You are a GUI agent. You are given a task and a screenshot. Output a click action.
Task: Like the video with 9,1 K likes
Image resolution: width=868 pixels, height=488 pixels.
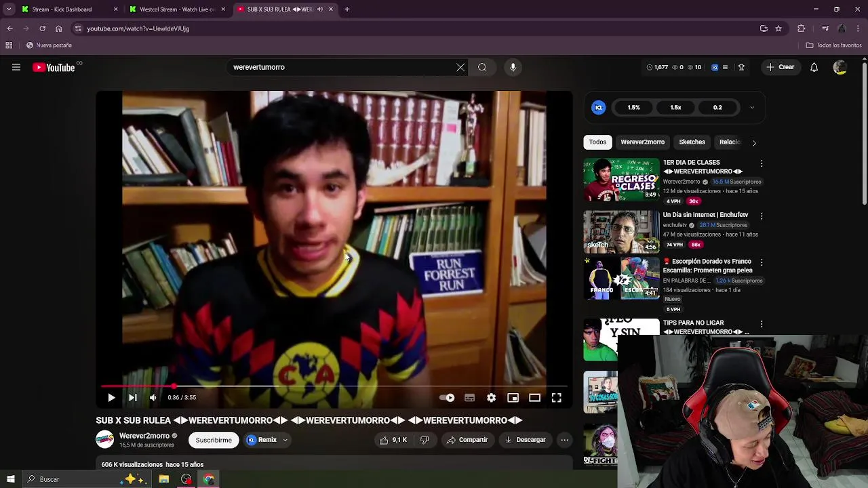coord(393,440)
